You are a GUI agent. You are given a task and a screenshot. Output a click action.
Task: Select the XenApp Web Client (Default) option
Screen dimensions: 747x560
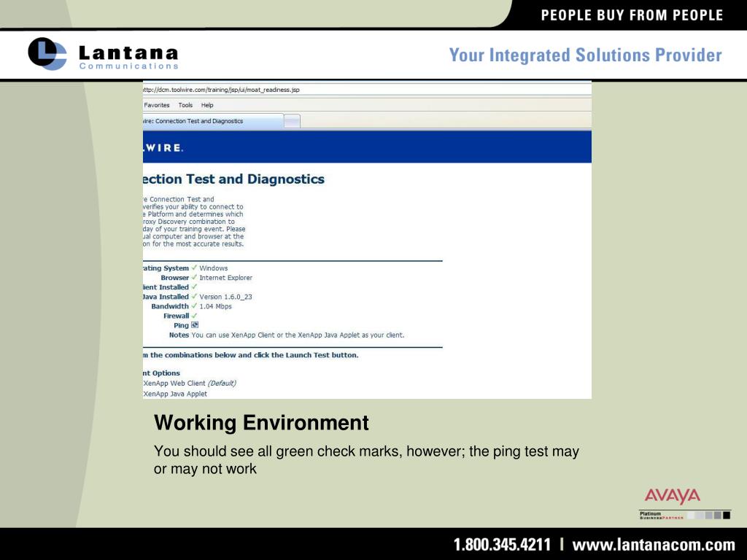point(190,384)
